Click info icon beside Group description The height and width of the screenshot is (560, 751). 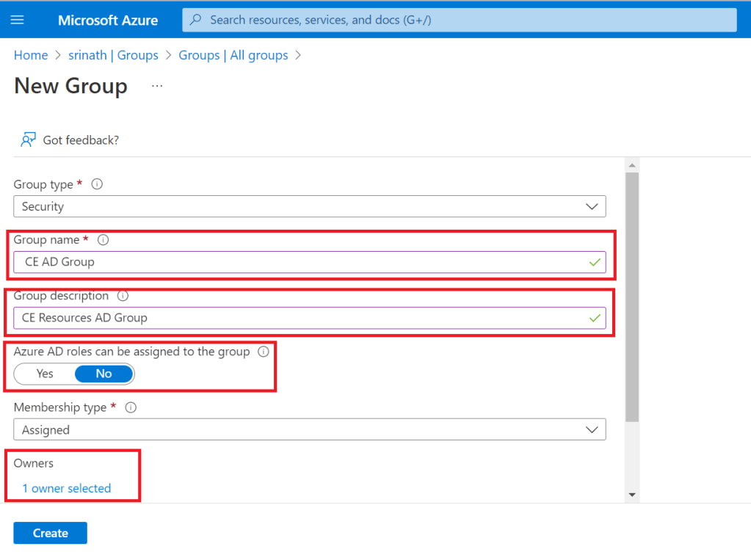point(123,296)
